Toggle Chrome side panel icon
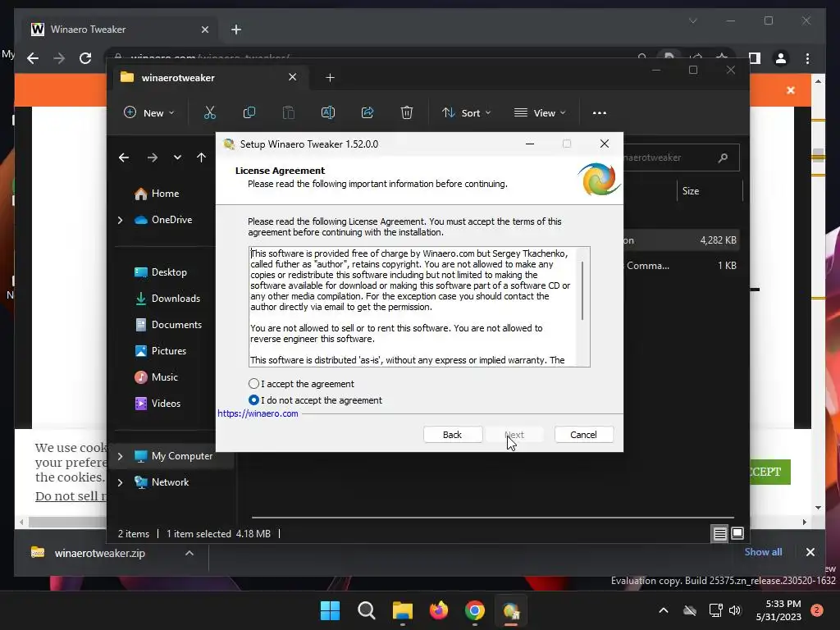 click(x=755, y=58)
